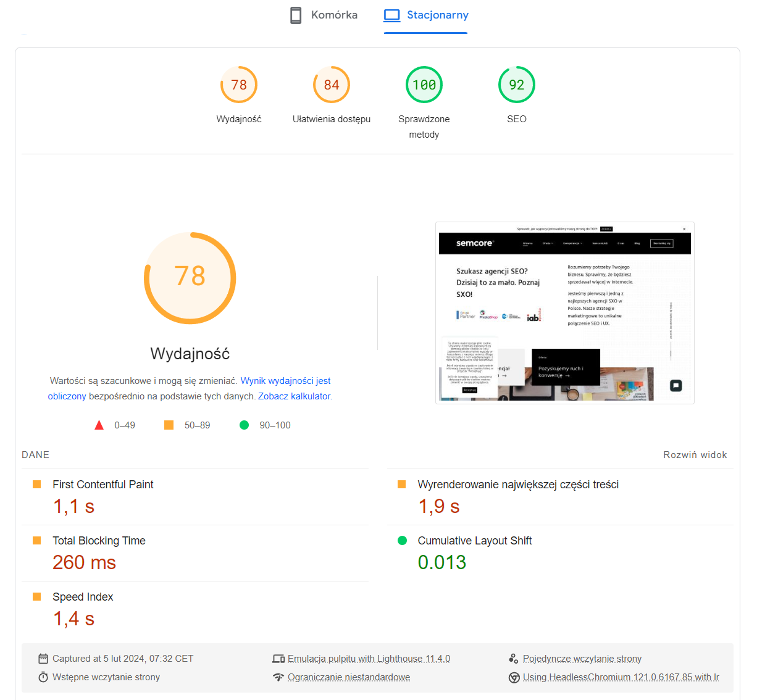The image size is (757, 700).
Task: Click the Ograniczanie niestandardowe item
Action: (x=341, y=677)
